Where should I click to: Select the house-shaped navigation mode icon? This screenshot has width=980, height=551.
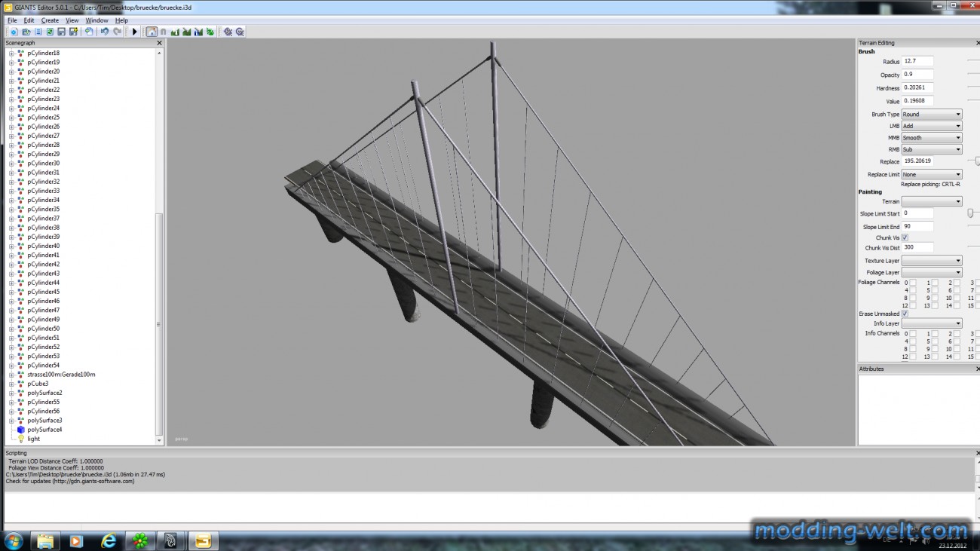152,32
